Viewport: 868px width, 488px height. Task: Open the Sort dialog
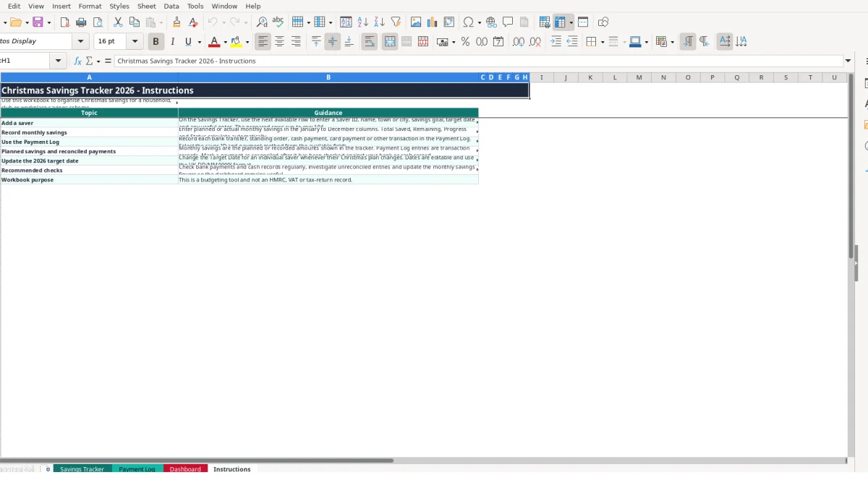[x=346, y=22]
